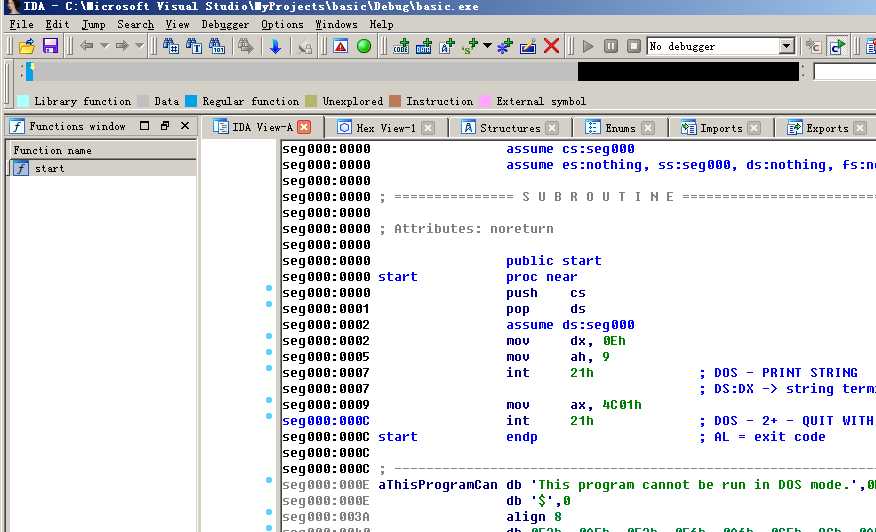
Task: Open the View menu
Action: point(177,25)
